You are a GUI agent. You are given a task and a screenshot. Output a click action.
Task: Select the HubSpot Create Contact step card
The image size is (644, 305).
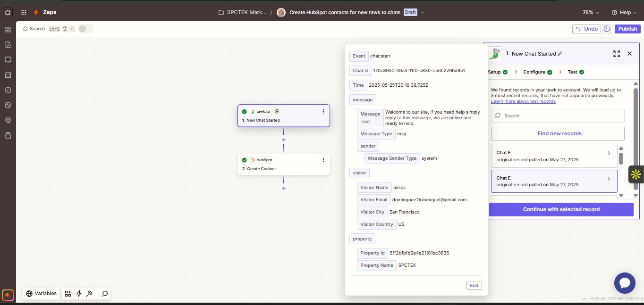(x=284, y=164)
